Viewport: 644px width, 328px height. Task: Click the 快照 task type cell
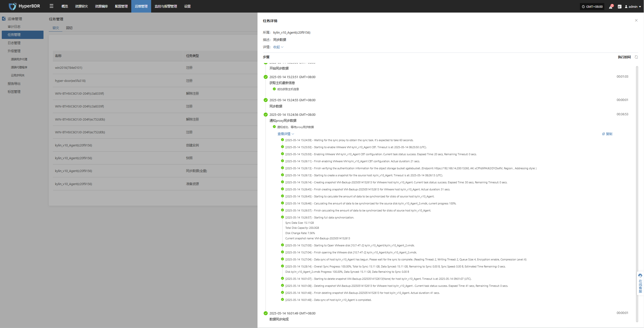point(189,158)
